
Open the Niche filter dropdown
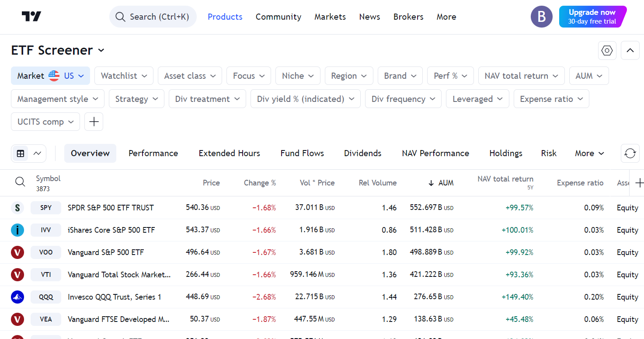pyautogui.click(x=298, y=76)
